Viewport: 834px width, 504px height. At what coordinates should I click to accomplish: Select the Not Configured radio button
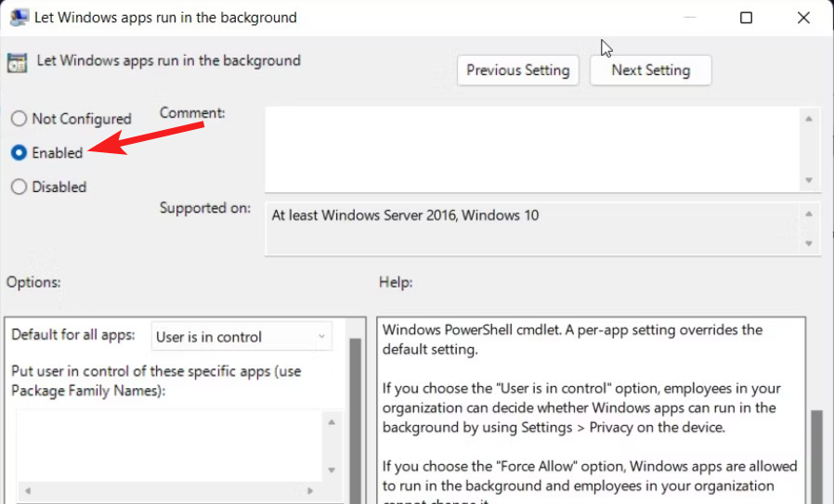19,119
